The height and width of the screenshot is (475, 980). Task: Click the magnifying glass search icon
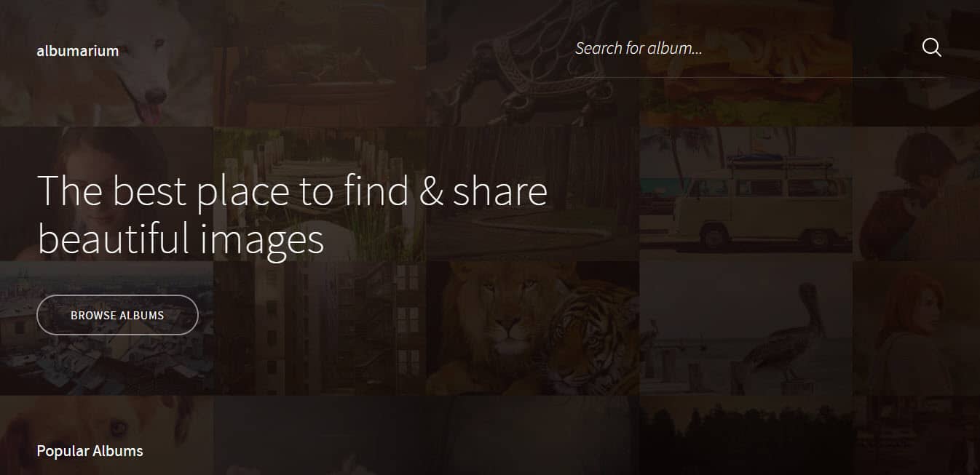[x=931, y=48]
